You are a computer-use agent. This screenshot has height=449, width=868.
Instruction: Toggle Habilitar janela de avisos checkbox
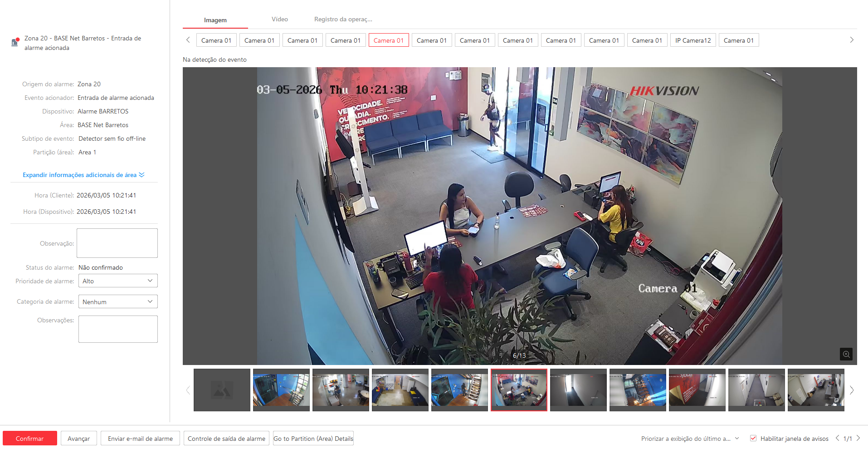753,438
